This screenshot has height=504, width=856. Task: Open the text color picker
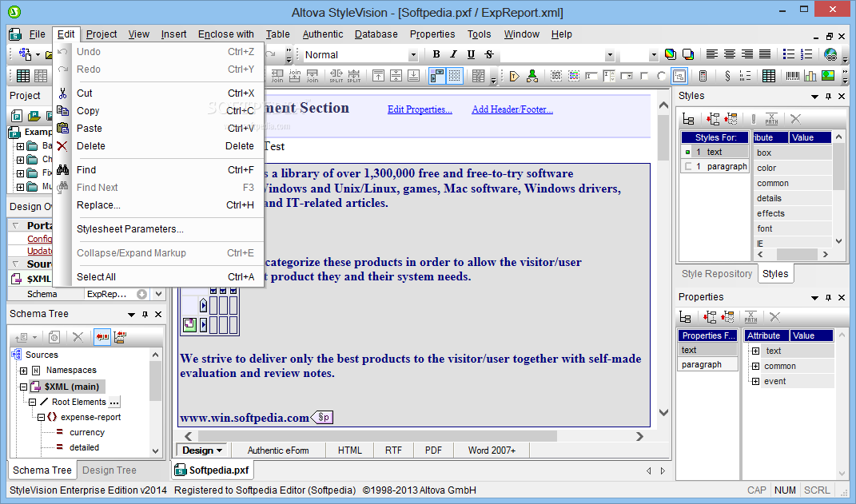coord(671,54)
